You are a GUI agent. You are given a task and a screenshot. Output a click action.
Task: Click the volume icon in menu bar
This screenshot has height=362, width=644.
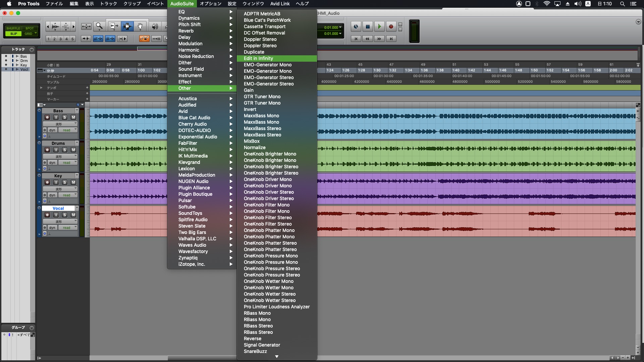(578, 4)
